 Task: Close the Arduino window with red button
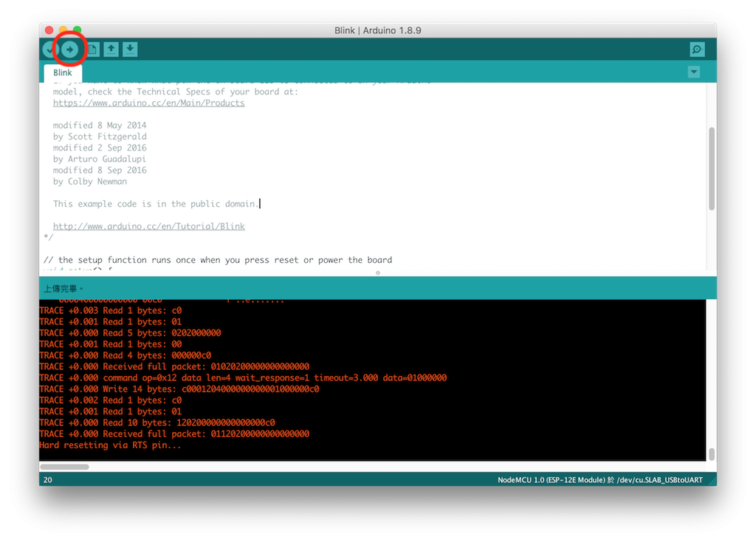click(x=49, y=30)
